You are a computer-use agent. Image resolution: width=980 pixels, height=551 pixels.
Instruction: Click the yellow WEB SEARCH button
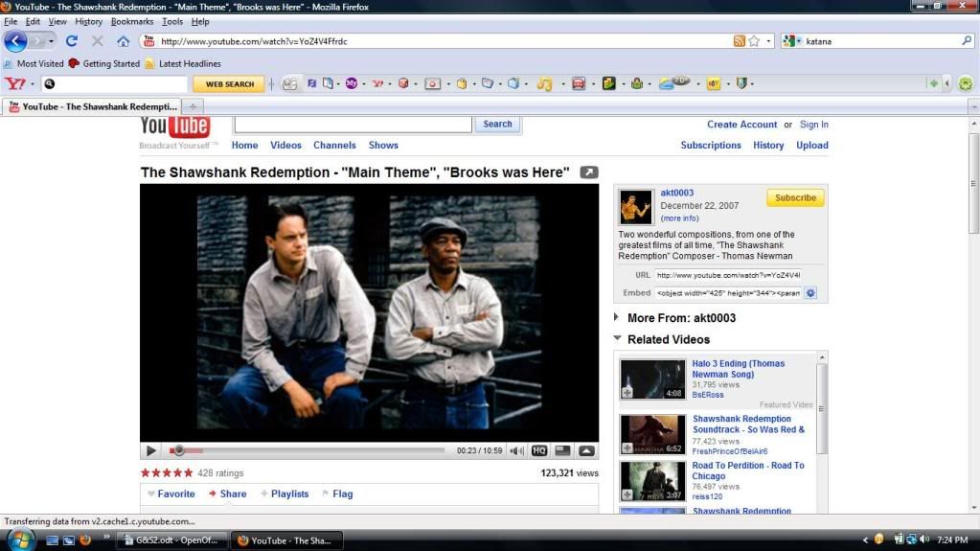[x=229, y=83]
